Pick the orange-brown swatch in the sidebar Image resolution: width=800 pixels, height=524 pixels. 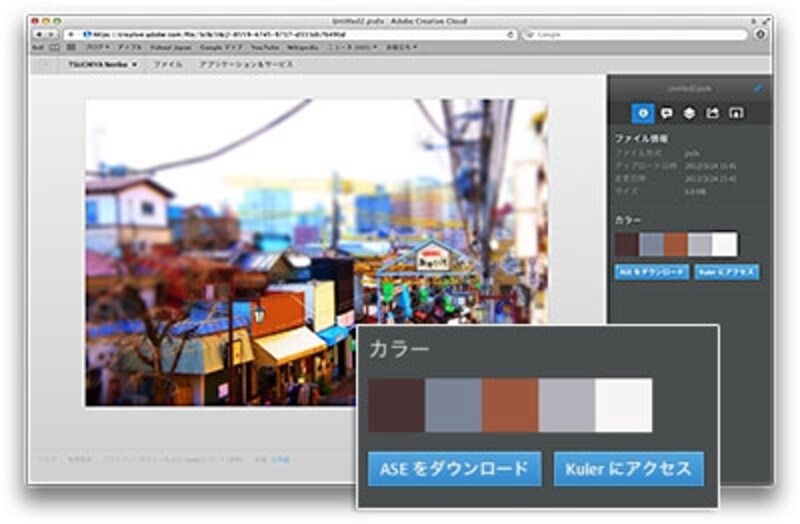676,244
